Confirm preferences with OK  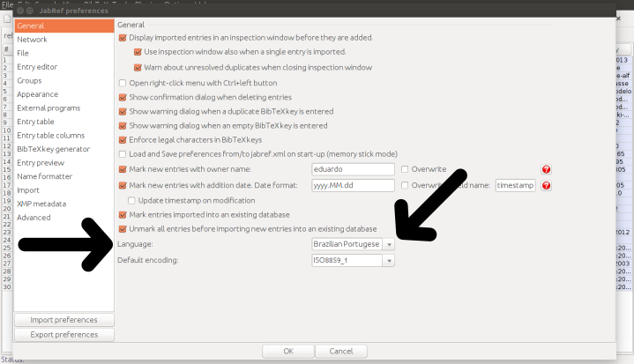point(288,352)
